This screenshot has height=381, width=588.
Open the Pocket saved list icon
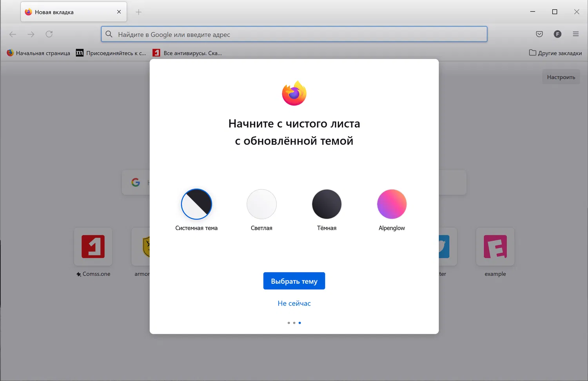539,34
